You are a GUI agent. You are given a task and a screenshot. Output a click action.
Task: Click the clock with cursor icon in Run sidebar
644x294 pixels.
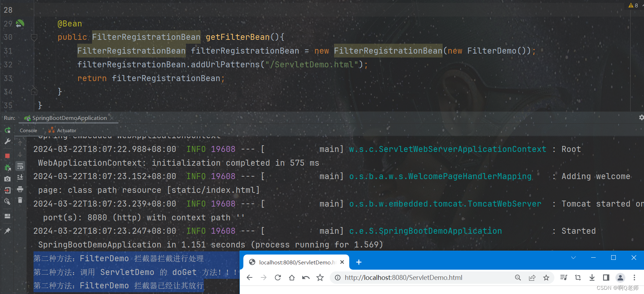[7, 202]
